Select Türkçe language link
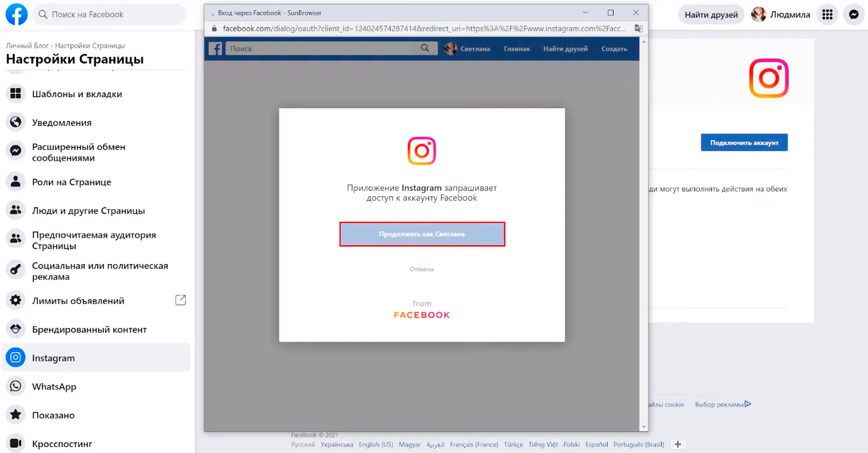868x453 pixels. (x=513, y=444)
